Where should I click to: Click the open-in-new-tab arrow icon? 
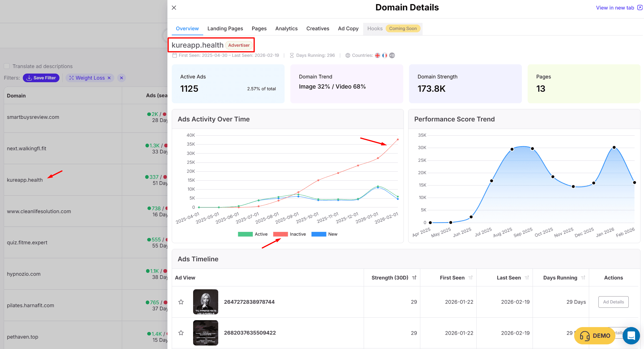640,8
